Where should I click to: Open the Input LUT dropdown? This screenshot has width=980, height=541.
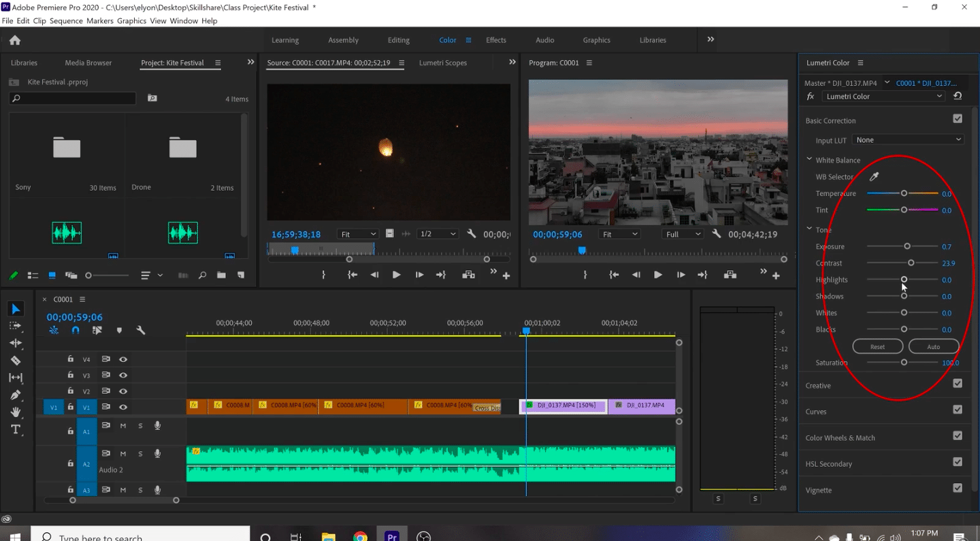(x=909, y=140)
